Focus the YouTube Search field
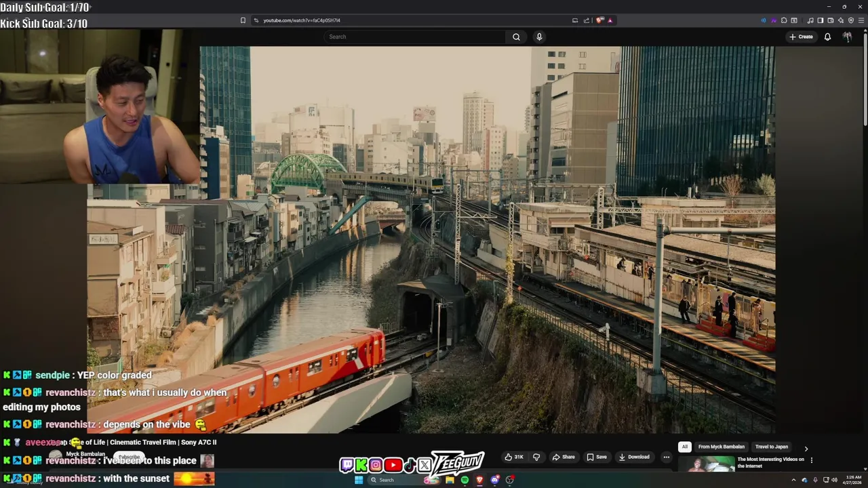 pos(415,37)
